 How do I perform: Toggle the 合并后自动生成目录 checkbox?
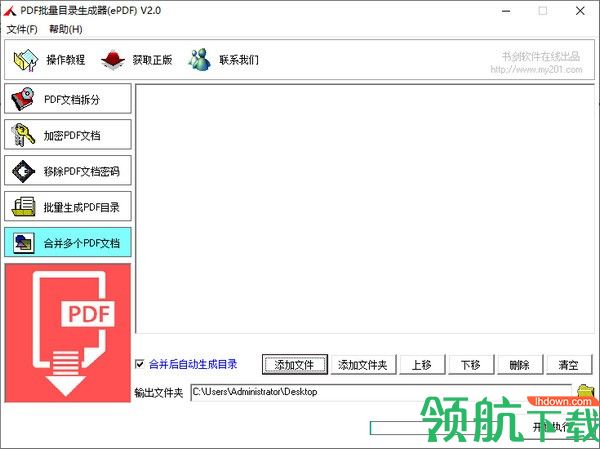[140, 364]
